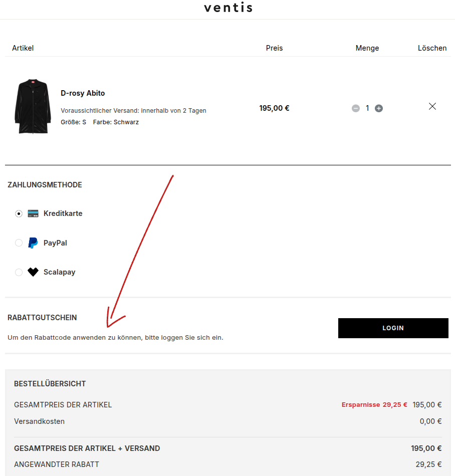Remove D-rosy Abito with X icon
Viewport: 455px width, 476px height.
[x=432, y=106]
